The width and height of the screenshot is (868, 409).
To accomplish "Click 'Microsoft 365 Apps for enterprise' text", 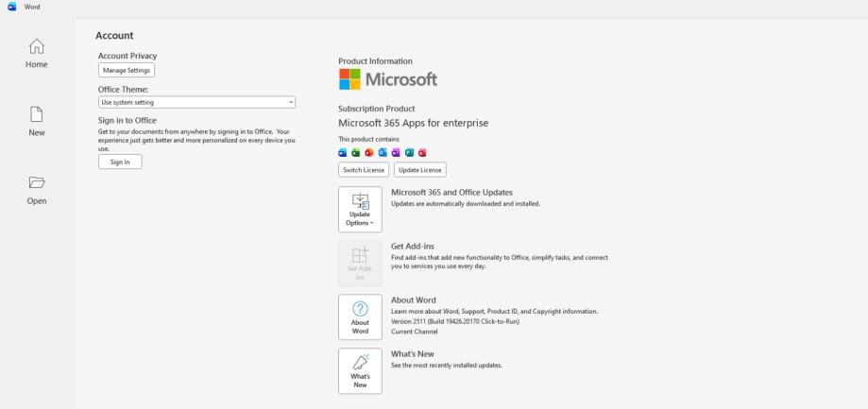I will (x=414, y=123).
